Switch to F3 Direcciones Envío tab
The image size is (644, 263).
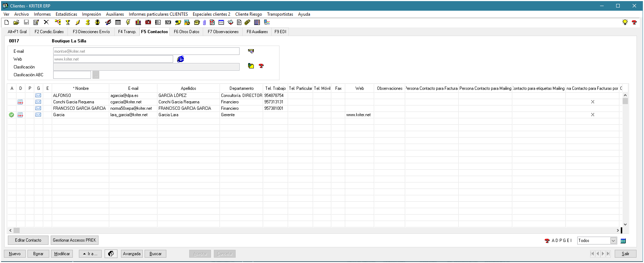tap(91, 32)
